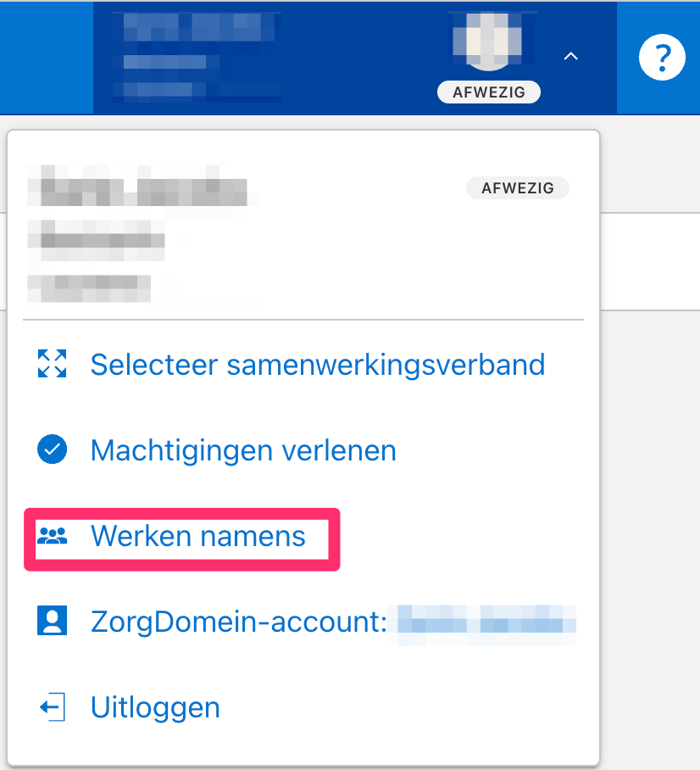Select Machtigingen verlenen menu entry
Image resolution: width=700 pixels, height=770 pixels.
(243, 450)
